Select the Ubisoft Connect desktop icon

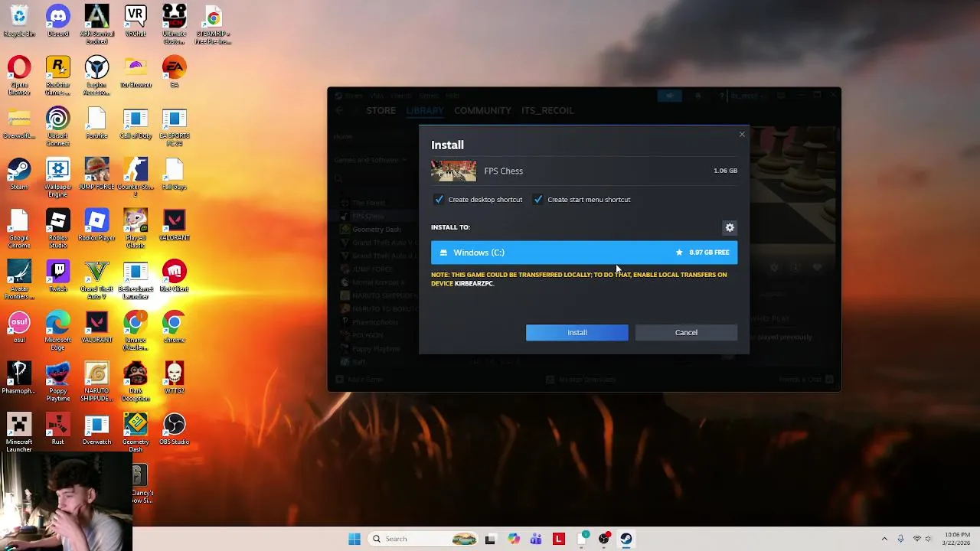58,126
